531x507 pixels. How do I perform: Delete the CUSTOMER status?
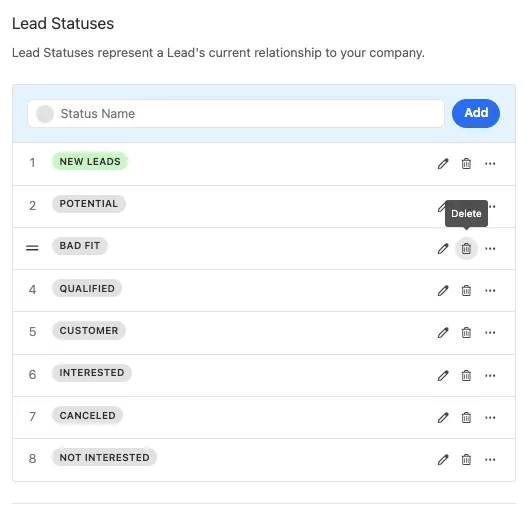coord(466,333)
